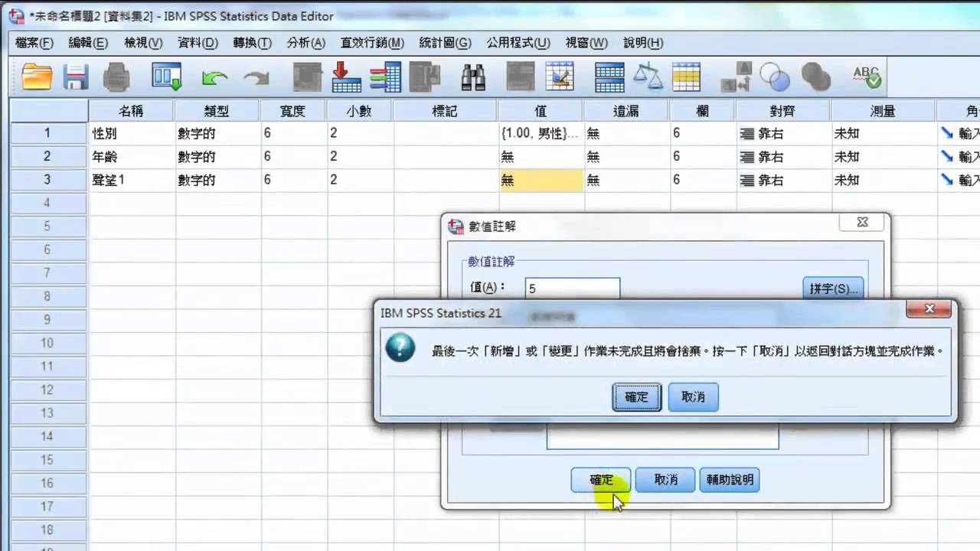Open the 資料(D) menu
Screen dimensions: 980x551
(x=198, y=43)
